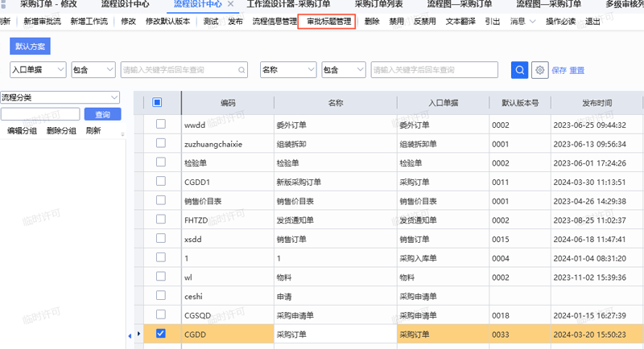Viewport: 644px width, 349px height.
Task: Click the 保存 filter link
Action: pyautogui.click(x=559, y=71)
